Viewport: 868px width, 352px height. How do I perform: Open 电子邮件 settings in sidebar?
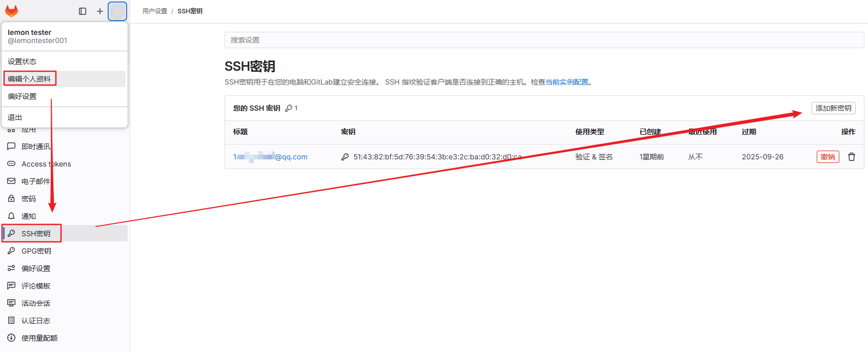coord(35,181)
